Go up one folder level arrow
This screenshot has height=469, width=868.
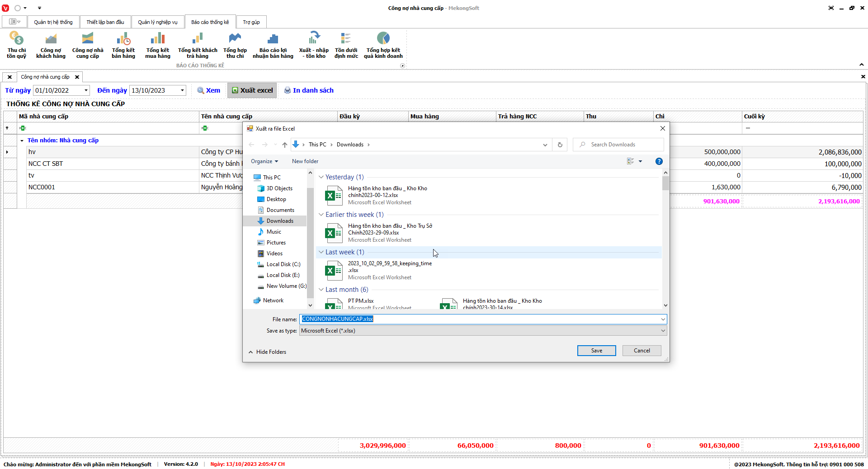click(284, 145)
